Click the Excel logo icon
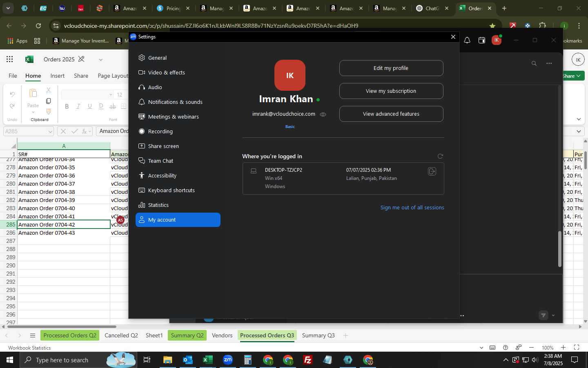The image size is (588, 368). pos(29,59)
